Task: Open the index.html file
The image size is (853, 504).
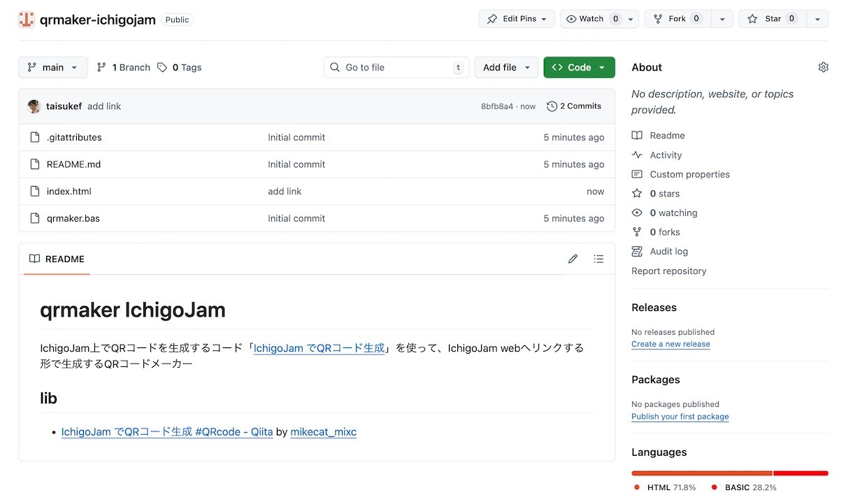Action: pos(69,192)
